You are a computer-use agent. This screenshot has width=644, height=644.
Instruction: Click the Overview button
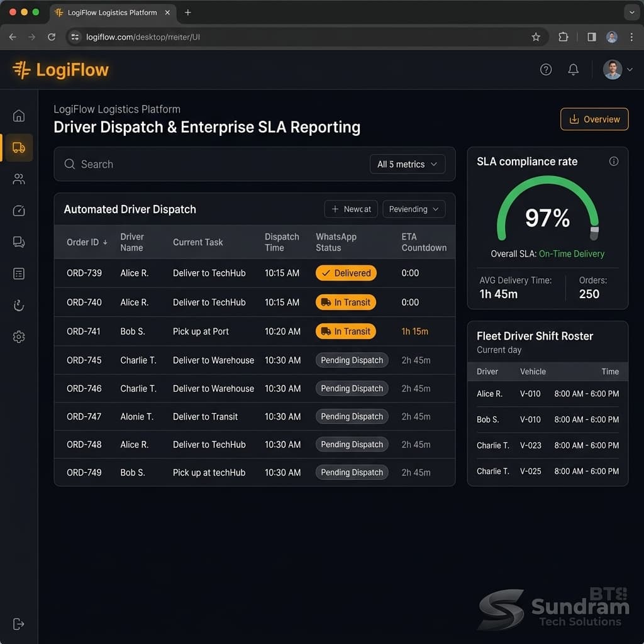tap(594, 119)
